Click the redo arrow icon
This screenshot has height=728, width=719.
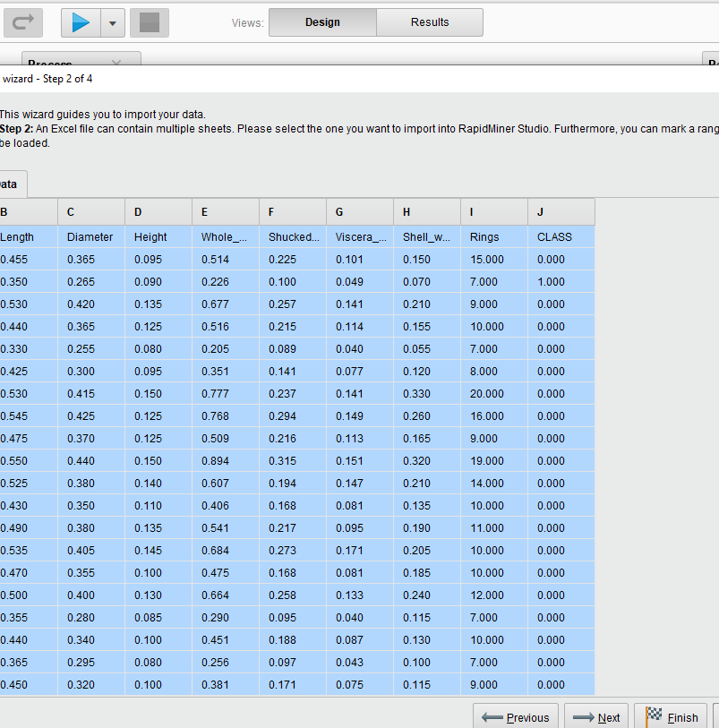23,22
